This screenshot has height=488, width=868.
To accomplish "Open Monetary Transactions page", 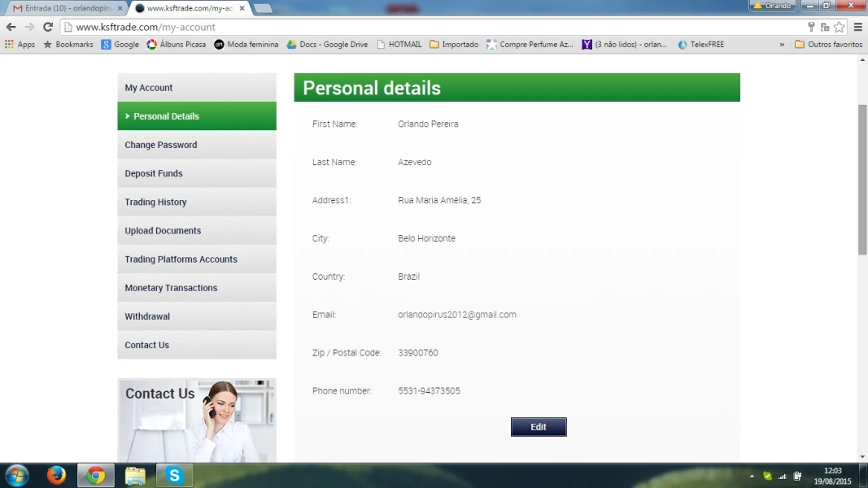I will 197,288.
